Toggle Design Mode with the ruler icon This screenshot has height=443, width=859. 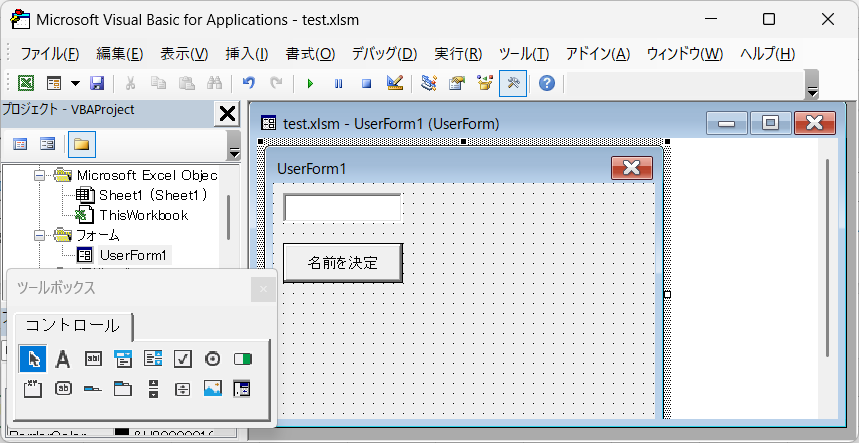tap(394, 83)
